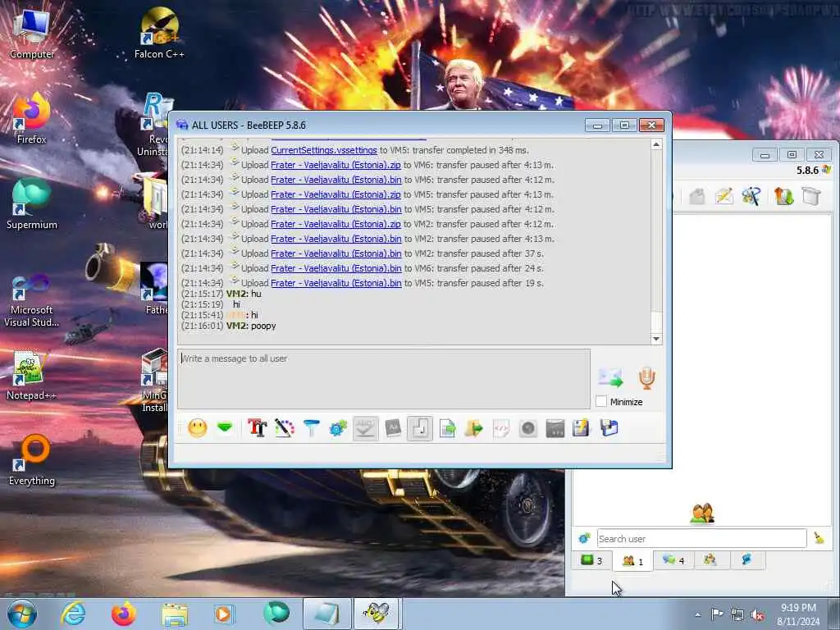Image resolution: width=840 pixels, height=630 pixels.
Task: Select the Notepad++ desktop shortcut
Action: point(32,375)
